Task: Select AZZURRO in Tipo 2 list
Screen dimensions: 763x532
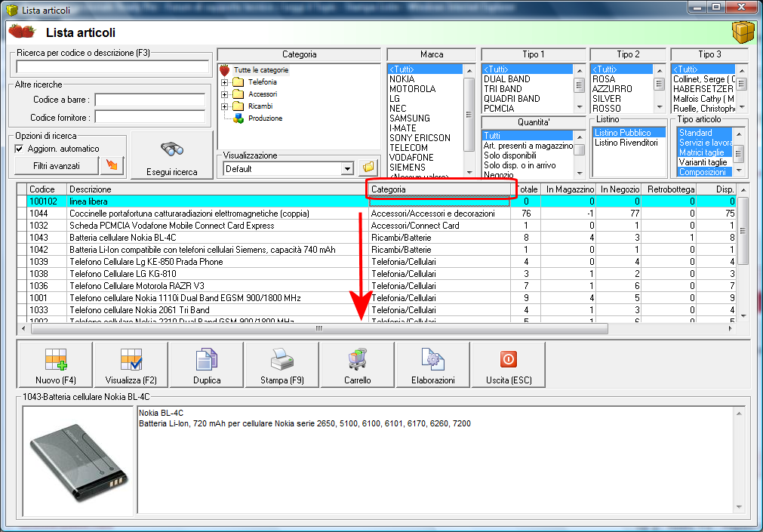Action: click(x=622, y=89)
